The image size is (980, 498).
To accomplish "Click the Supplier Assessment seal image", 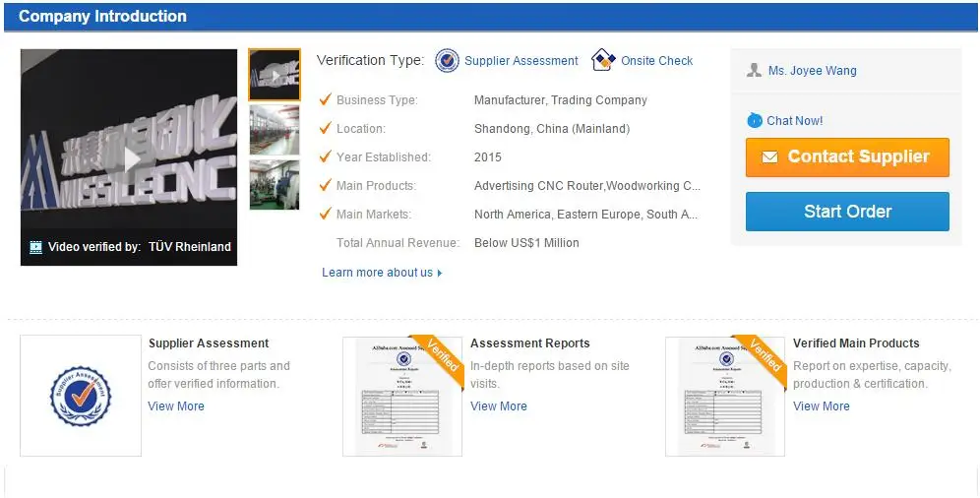I will 81,397.
